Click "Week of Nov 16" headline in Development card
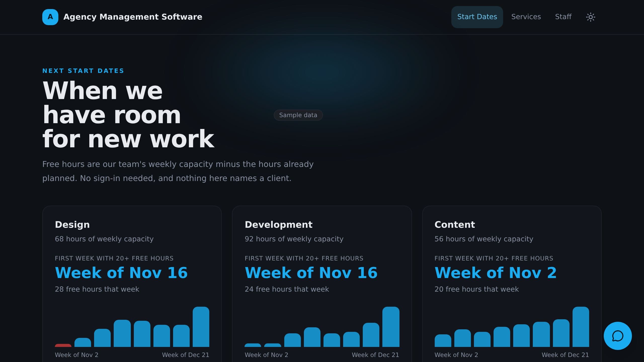The image size is (644, 362). click(x=311, y=273)
